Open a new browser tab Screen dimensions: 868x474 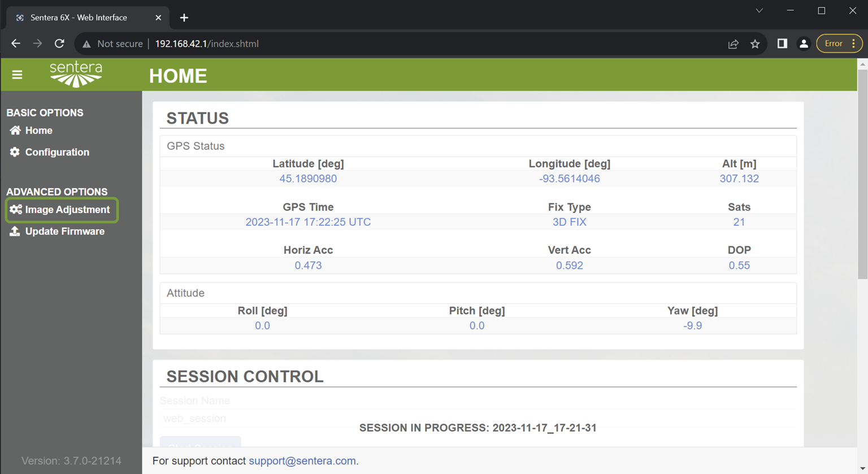pyautogui.click(x=184, y=18)
